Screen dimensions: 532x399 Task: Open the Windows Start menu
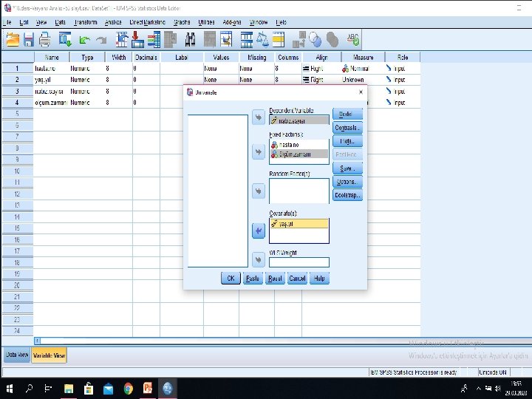click(x=10, y=389)
